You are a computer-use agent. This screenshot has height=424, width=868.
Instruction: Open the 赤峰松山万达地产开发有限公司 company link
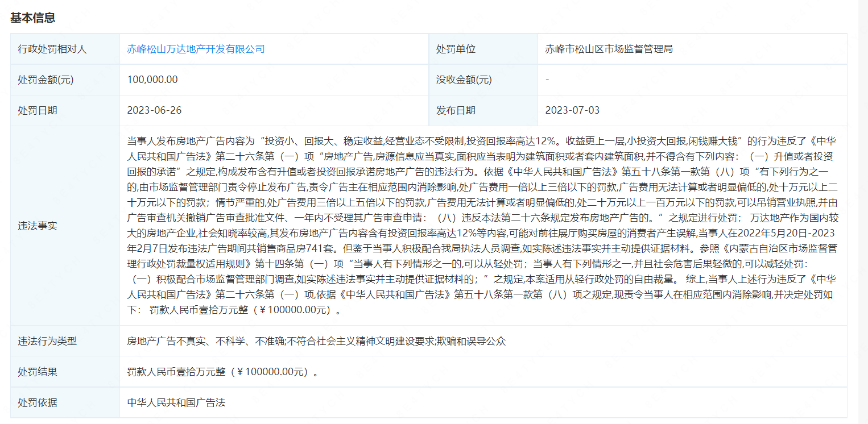click(196, 49)
